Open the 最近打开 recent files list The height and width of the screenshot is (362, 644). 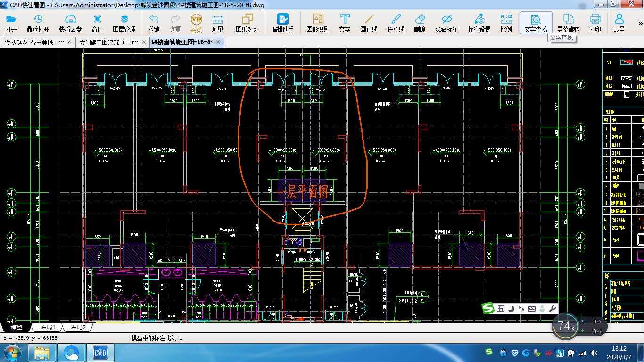38,23
